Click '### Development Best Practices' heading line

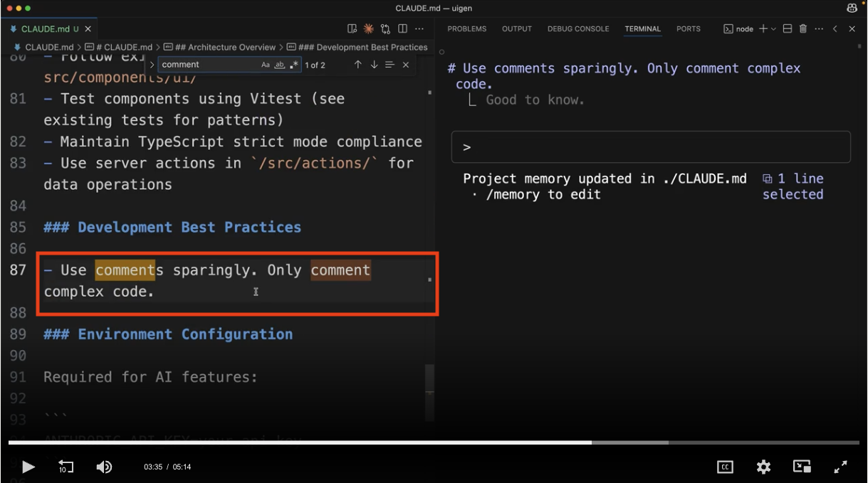coord(172,228)
